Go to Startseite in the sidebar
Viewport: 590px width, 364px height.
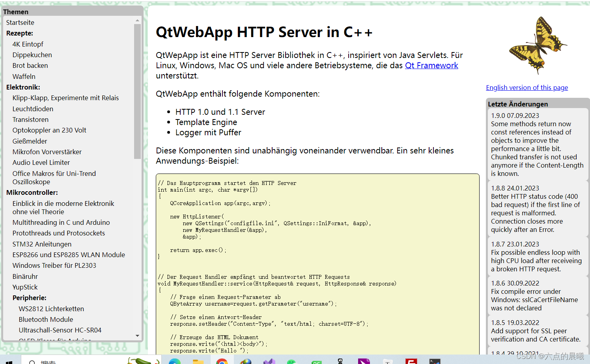tap(20, 22)
